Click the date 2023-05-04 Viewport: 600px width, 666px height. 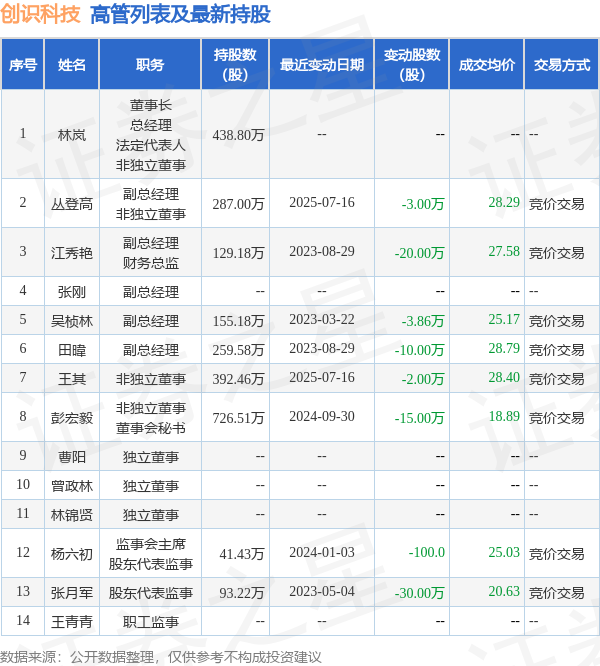pos(322,591)
